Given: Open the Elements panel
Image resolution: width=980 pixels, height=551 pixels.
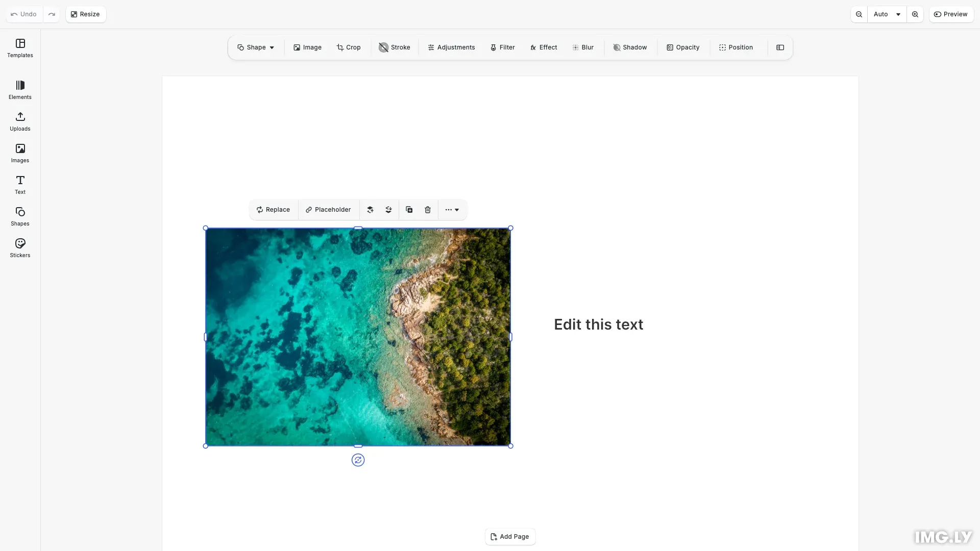Looking at the screenshot, I should tap(20, 89).
